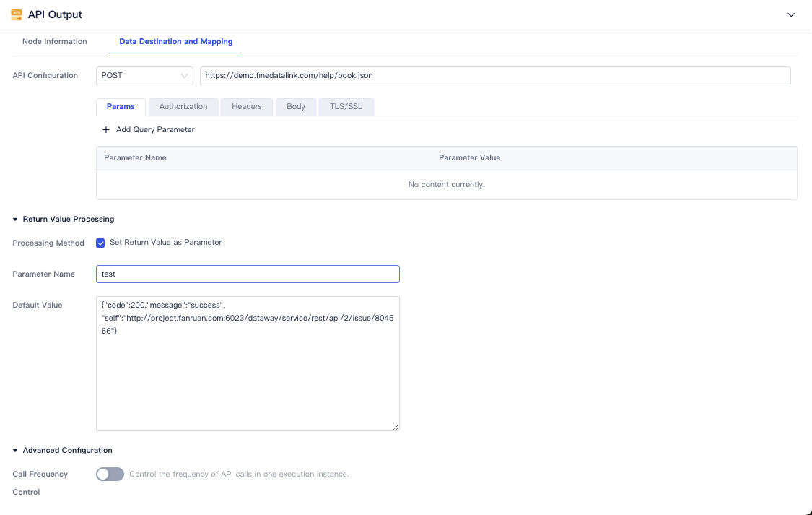Open the Headers tab
812x515 pixels.
[x=246, y=106]
